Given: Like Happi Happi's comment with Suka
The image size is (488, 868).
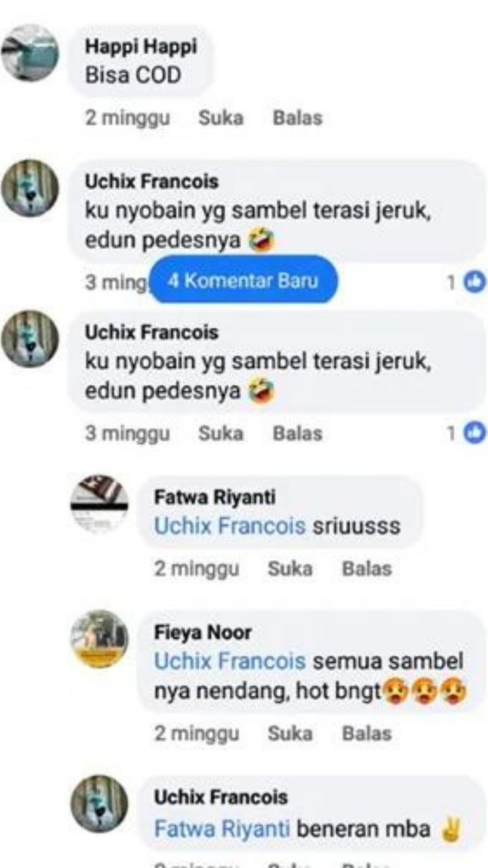Looking at the screenshot, I should pos(221,118).
